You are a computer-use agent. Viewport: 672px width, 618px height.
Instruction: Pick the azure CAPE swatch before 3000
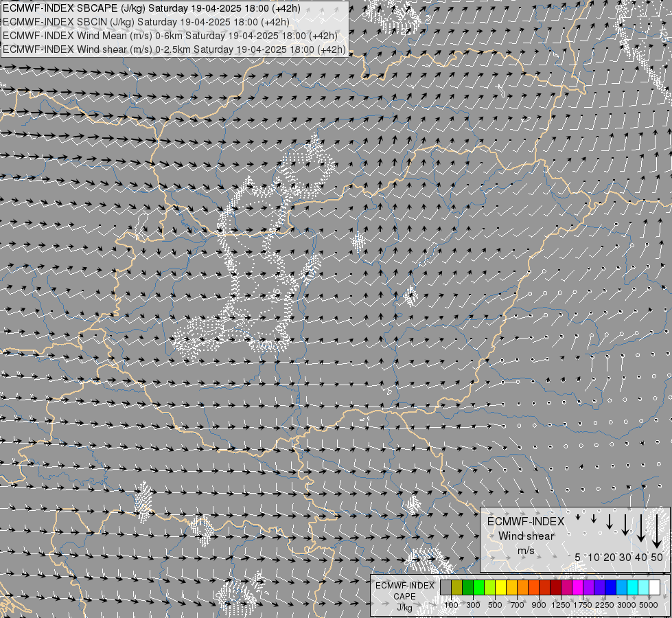[x=622, y=588]
